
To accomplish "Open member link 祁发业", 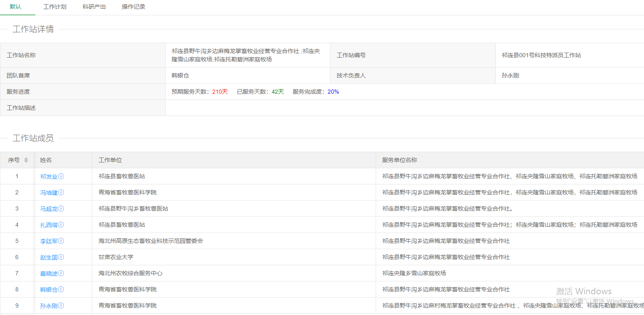I will point(49,177).
